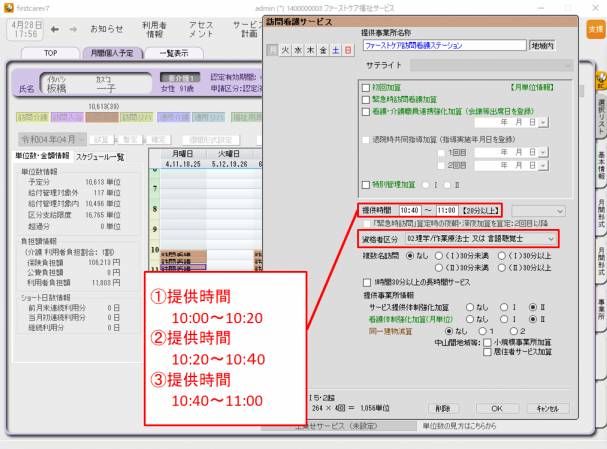This screenshot has height=449, width=607.
Task: Check the 緊急時訪問看護加算 option
Action: [366, 98]
